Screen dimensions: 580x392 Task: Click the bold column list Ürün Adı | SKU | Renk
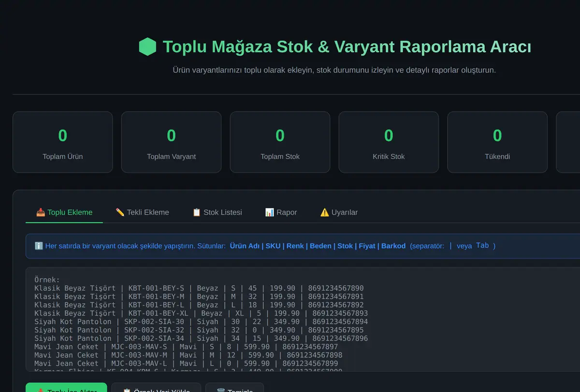tap(318, 246)
